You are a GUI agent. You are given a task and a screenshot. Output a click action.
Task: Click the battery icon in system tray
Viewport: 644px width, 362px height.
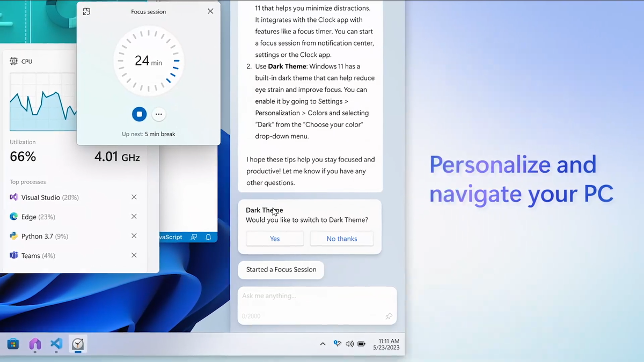click(362, 344)
